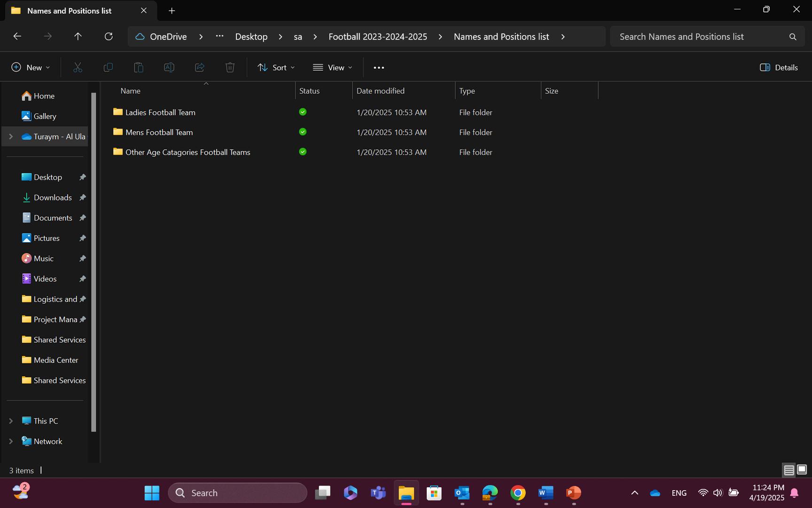Click the Search Names and Positions list field
The image size is (812, 508).
click(x=700, y=37)
